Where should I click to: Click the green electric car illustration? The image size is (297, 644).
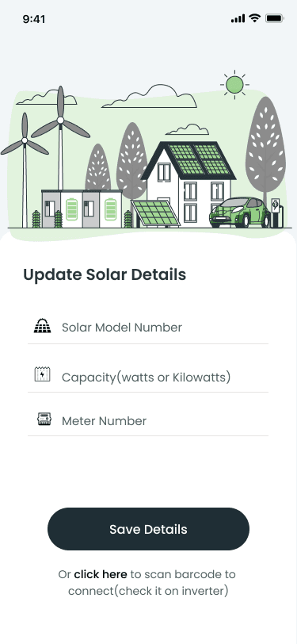[239, 212]
